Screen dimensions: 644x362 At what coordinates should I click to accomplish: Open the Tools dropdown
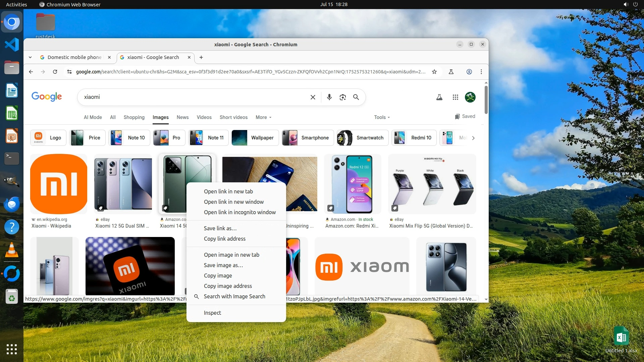[382, 117]
